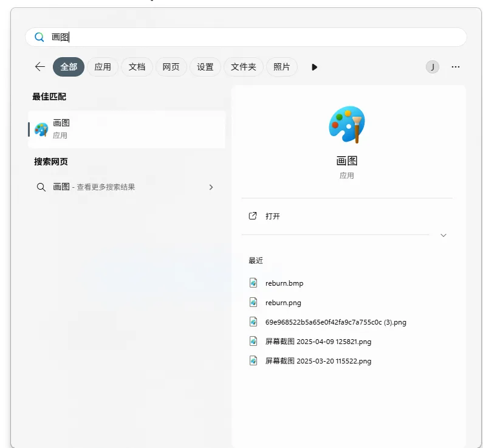Click the large Paint app icon
This screenshot has height=448, width=483.
pyautogui.click(x=347, y=125)
